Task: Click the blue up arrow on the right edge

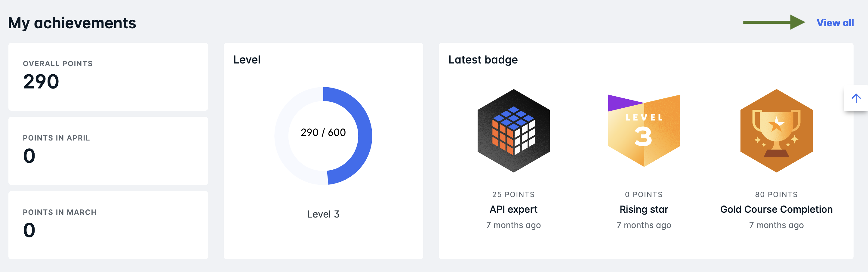Action: click(x=856, y=98)
